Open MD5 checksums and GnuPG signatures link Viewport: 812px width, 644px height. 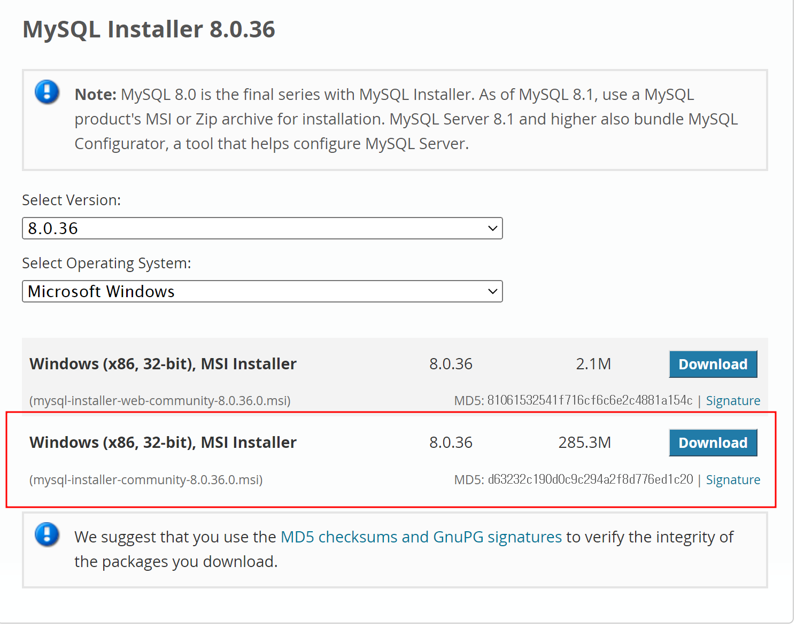pos(421,537)
